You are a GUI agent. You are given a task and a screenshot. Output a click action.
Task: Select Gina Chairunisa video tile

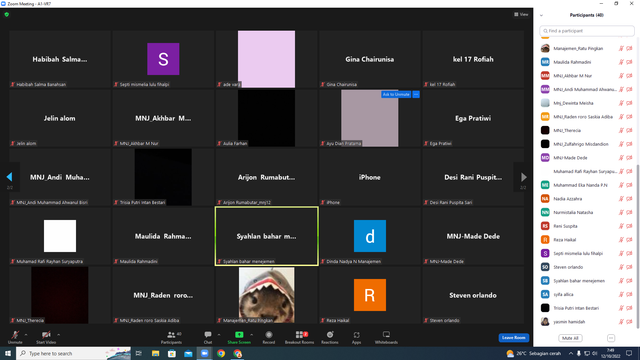tap(370, 59)
